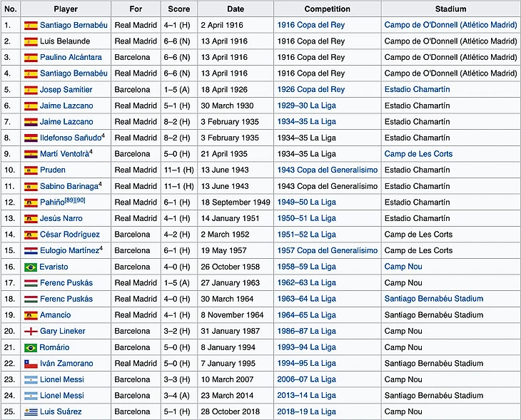This screenshot has width=521, height=420.
Task: Open the Paulino Alcántara player link
Action: tap(71, 57)
